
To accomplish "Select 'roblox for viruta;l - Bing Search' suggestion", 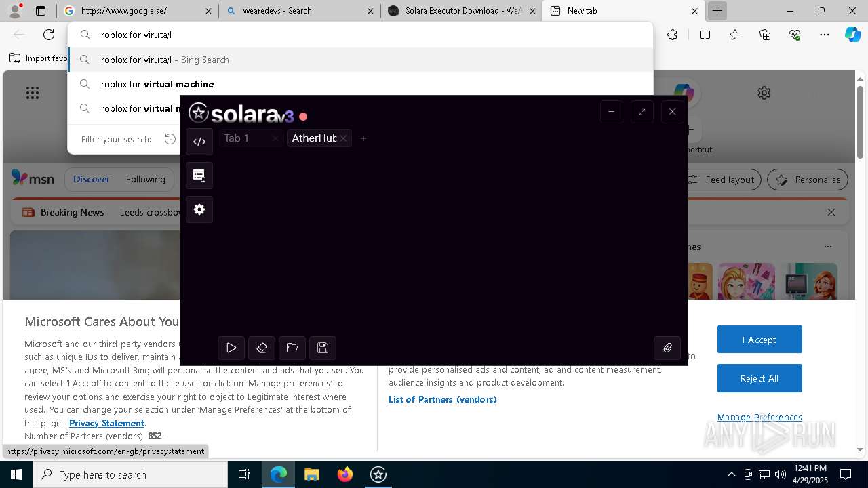I will 359,60.
